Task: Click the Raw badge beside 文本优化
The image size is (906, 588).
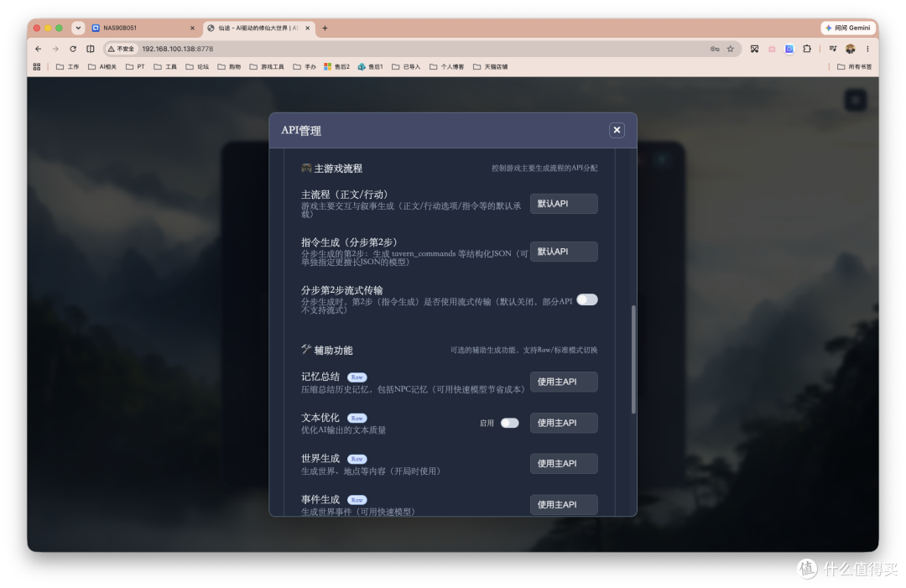Action: (357, 419)
